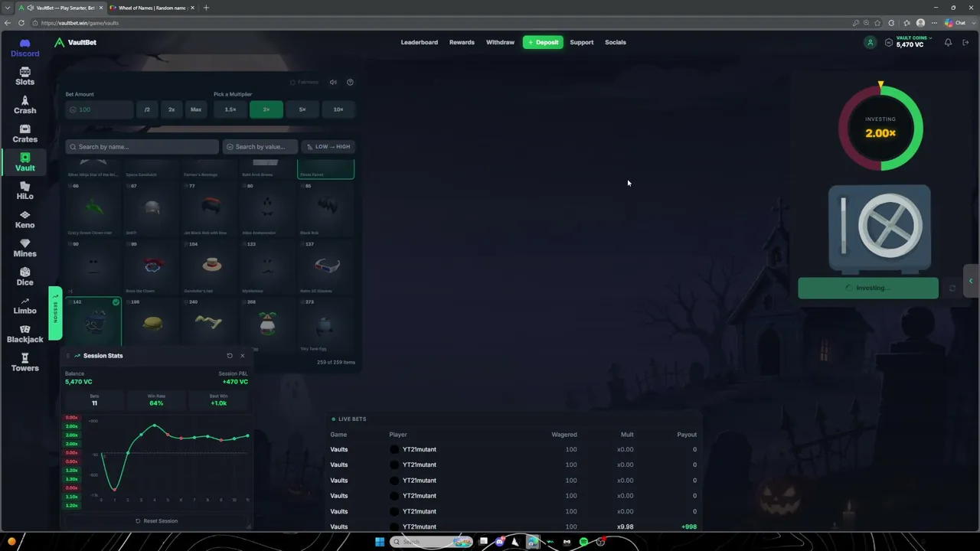Screen dimensions: 980x551
Task: Open the Windows Start menu
Action: (x=380, y=542)
